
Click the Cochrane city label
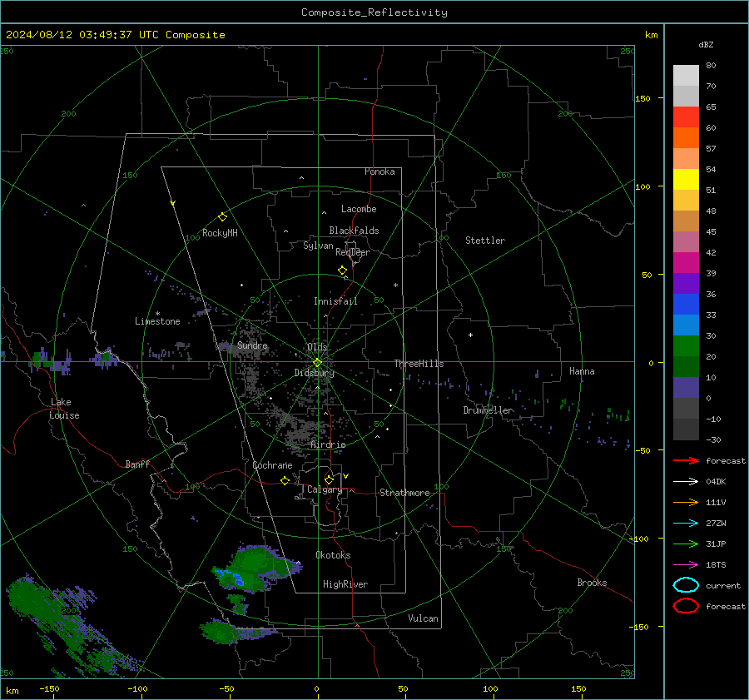tap(272, 465)
